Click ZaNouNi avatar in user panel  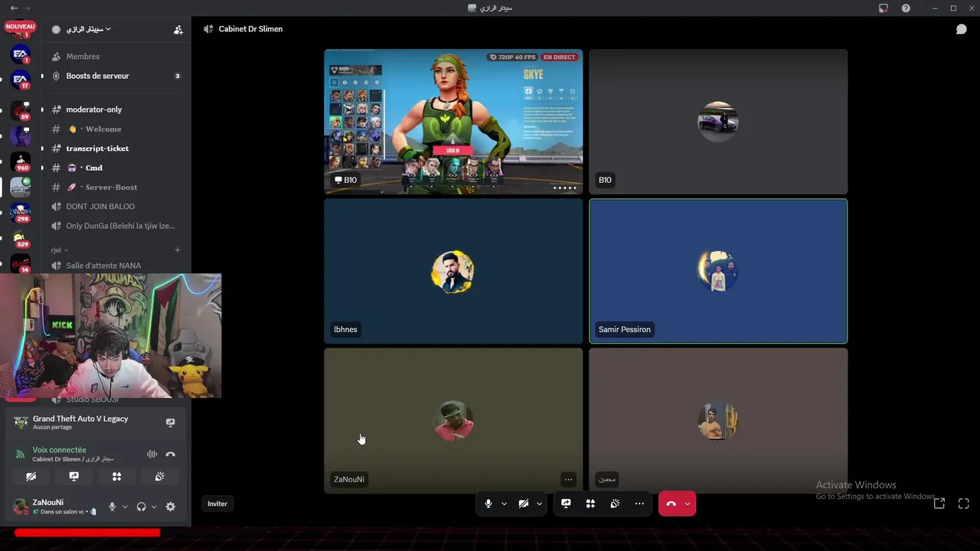click(21, 507)
